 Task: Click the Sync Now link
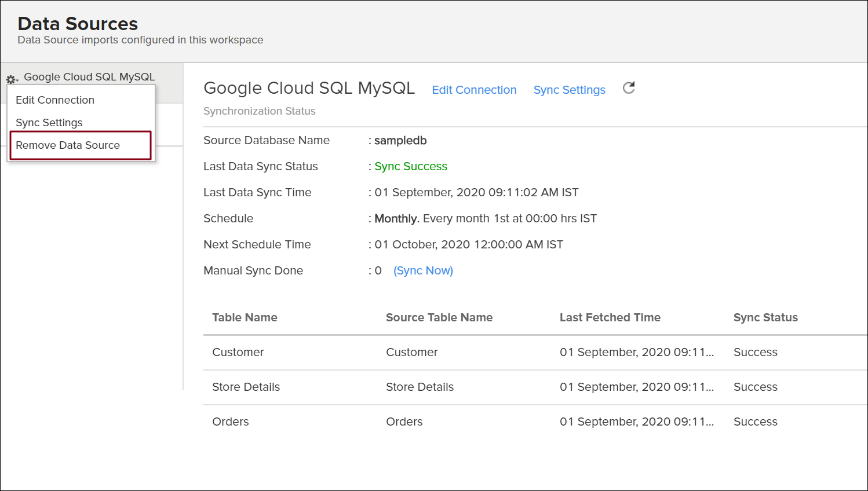[423, 270]
